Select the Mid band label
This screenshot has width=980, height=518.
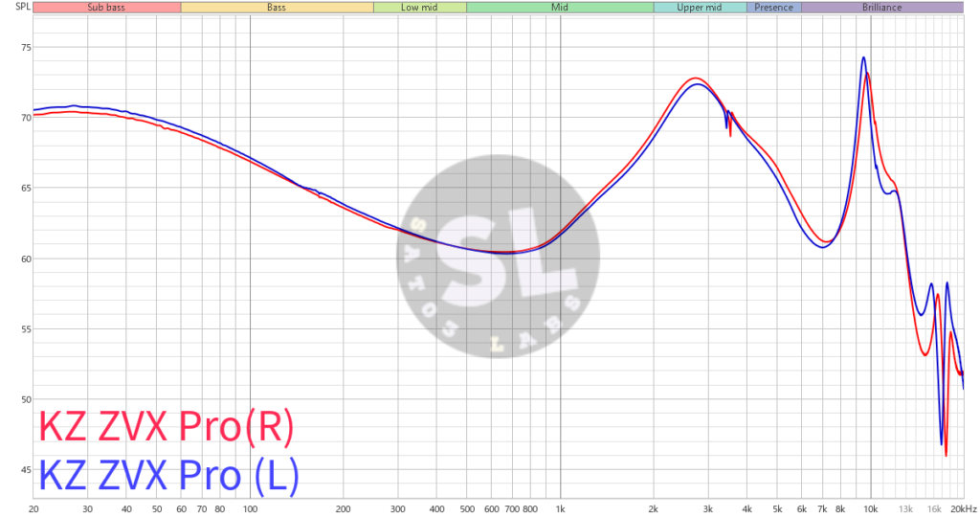[x=559, y=8]
